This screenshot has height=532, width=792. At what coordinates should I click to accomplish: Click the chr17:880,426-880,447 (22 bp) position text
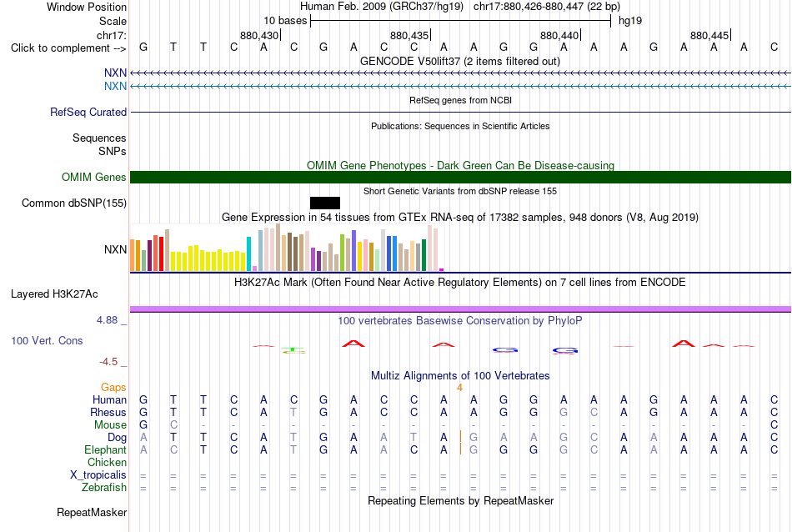pyautogui.click(x=547, y=7)
